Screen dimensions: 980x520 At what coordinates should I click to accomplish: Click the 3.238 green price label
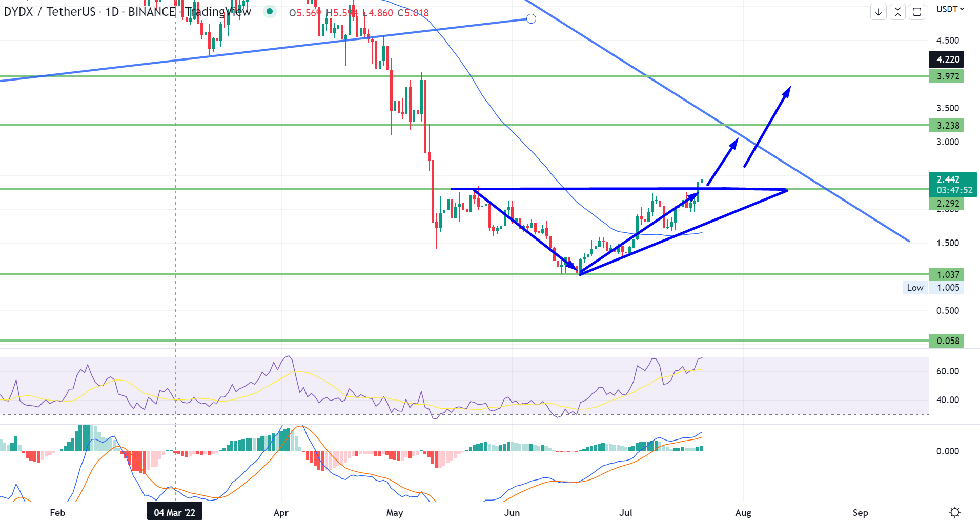tap(946, 126)
